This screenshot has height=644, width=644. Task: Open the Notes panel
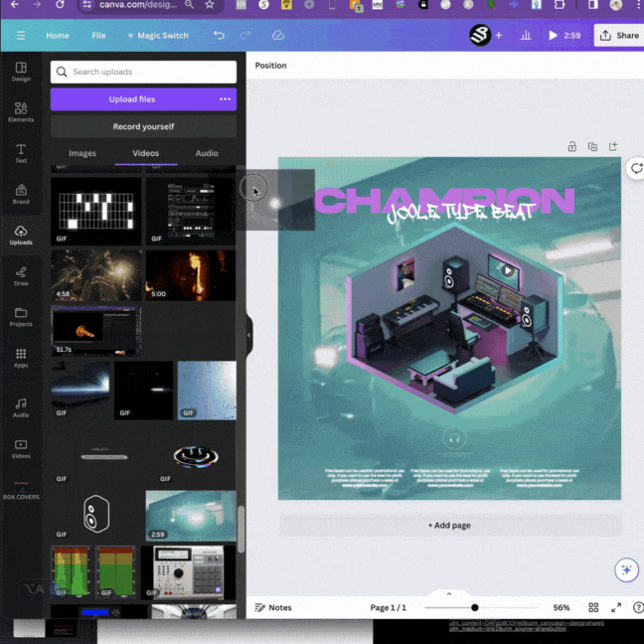(x=273, y=607)
